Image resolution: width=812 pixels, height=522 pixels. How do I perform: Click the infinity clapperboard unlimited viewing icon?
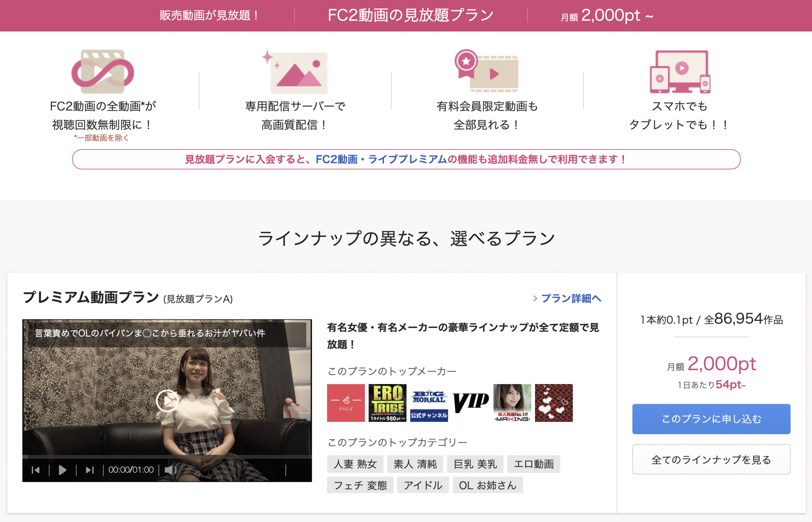point(102,72)
